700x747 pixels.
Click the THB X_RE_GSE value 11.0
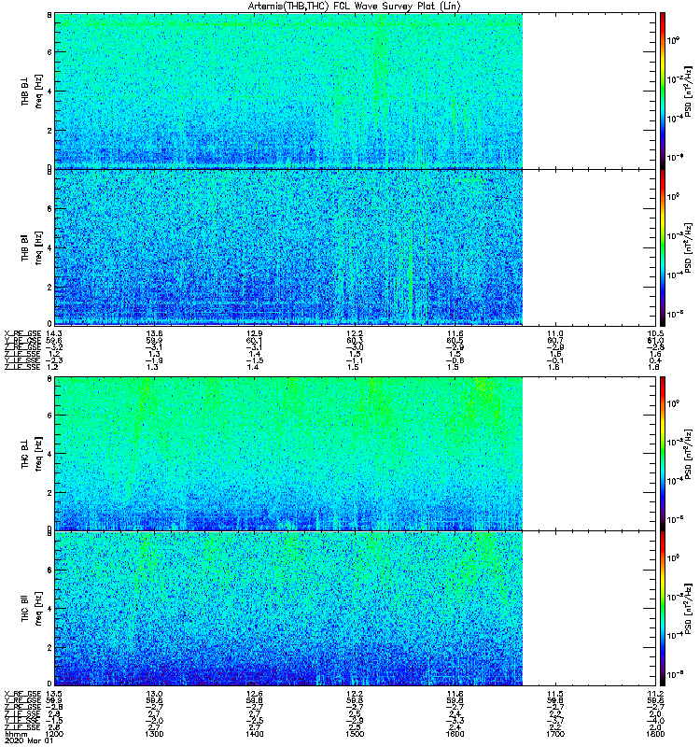[x=555, y=333]
